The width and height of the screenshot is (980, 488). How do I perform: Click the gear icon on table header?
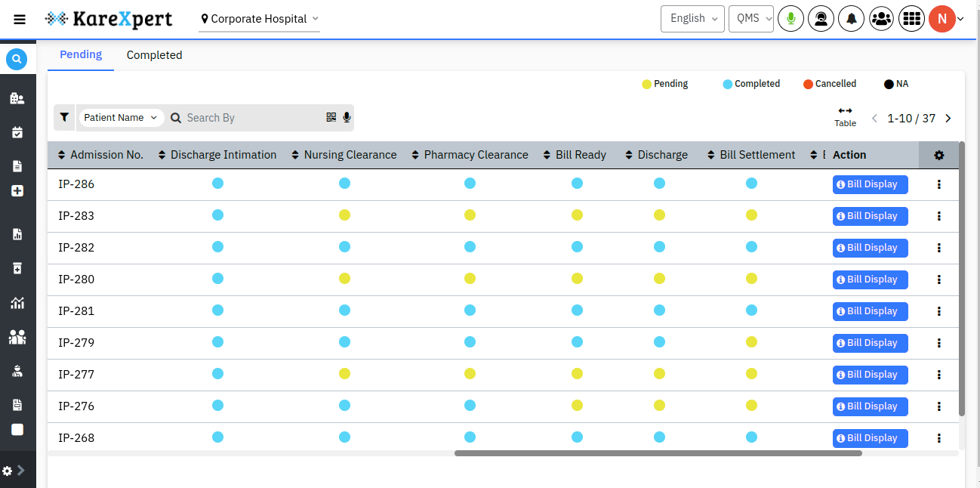pos(938,155)
